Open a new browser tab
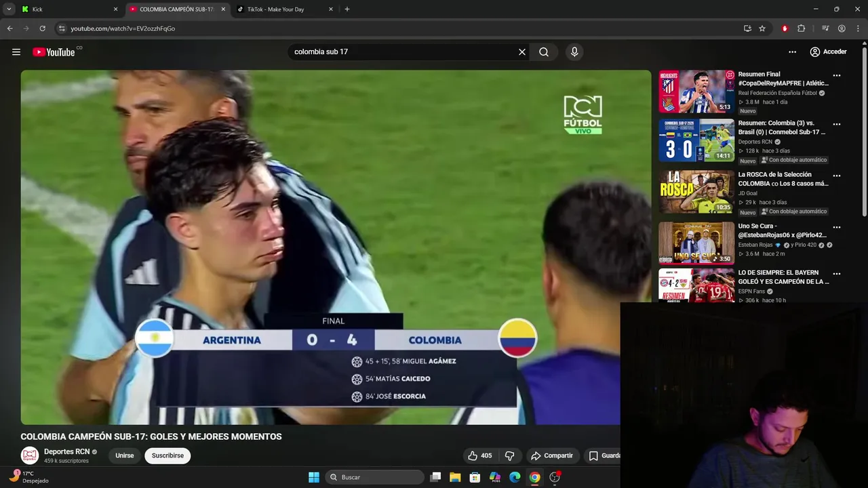 point(347,9)
